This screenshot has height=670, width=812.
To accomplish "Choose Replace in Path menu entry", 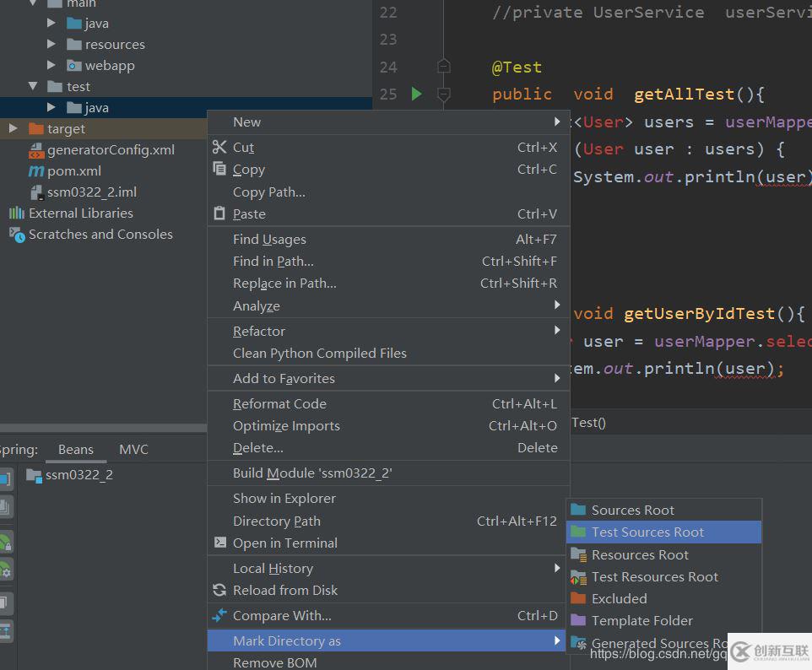I will click(x=388, y=284).
